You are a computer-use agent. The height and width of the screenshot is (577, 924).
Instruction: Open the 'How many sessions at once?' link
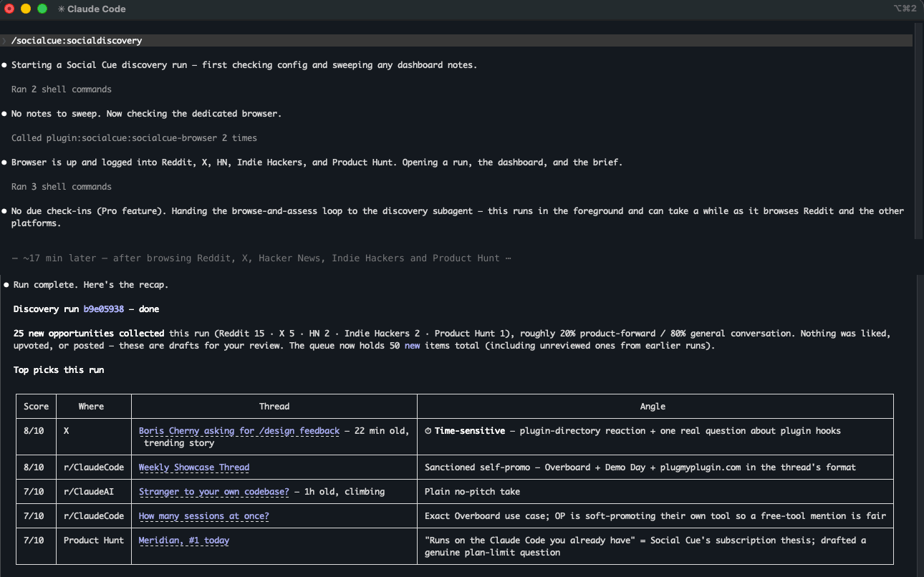(x=204, y=516)
